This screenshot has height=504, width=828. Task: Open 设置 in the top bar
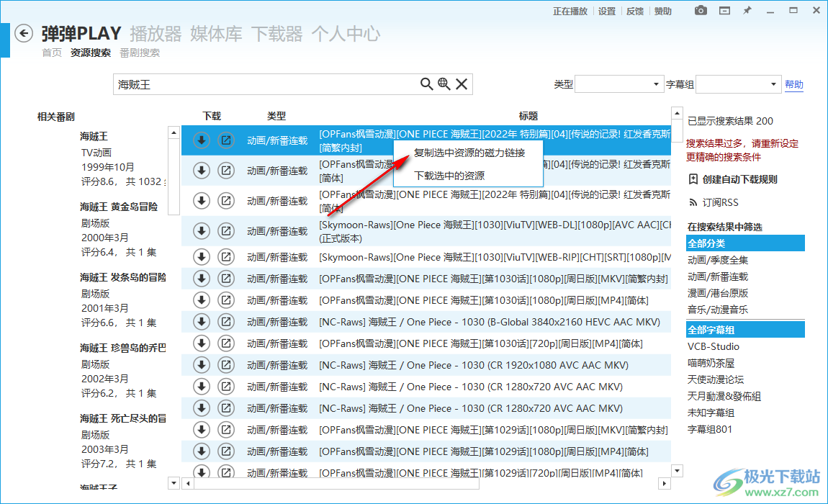(x=607, y=11)
